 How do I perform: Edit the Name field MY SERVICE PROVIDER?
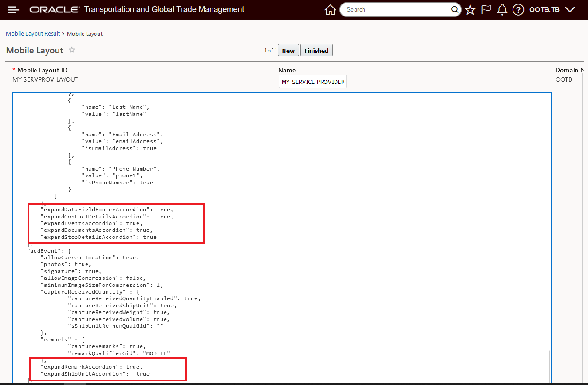(312, 82)
